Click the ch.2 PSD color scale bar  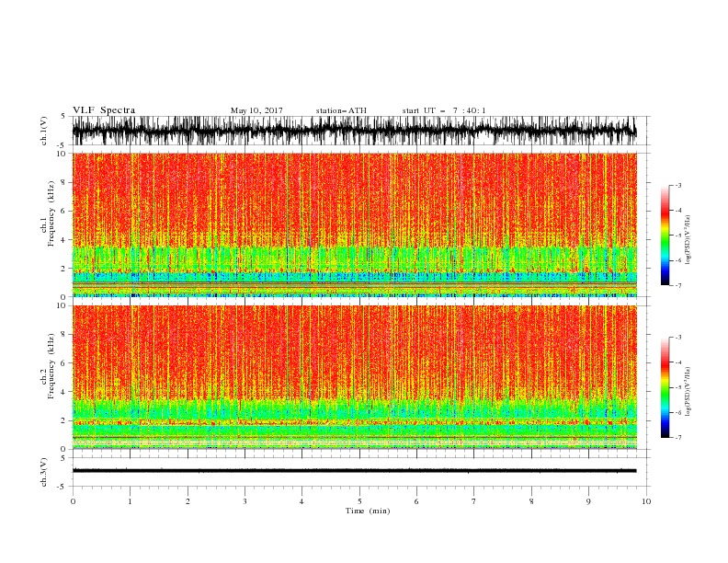click(665, 387)
